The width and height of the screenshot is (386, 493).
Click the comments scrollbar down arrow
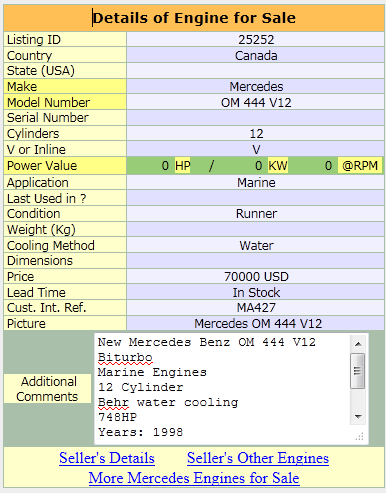(x=358, y=417)
